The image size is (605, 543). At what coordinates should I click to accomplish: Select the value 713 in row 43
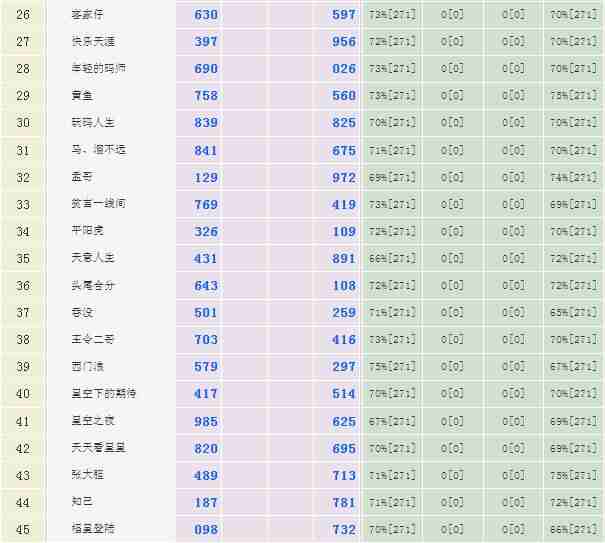click(x=343, y=475)
